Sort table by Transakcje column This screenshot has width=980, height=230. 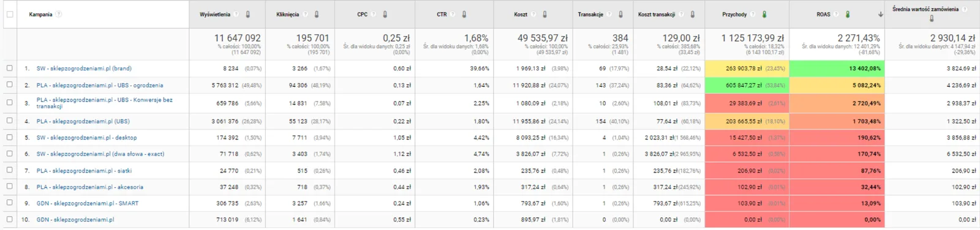tap(590, 14)
